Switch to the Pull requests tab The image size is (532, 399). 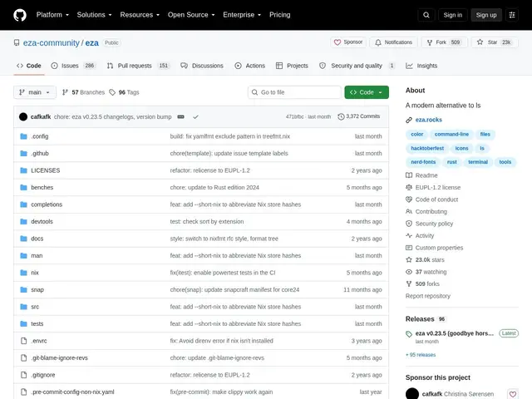click(x=138, y=66)
